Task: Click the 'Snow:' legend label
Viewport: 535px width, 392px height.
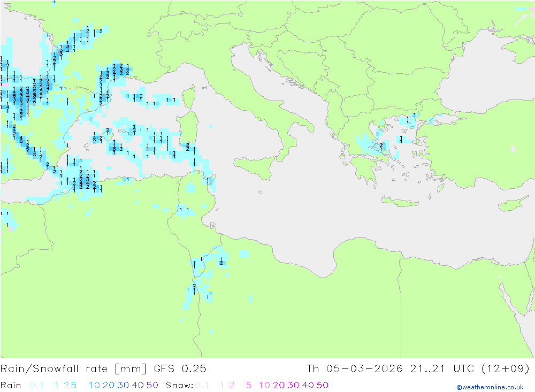Action: [179, 385]
